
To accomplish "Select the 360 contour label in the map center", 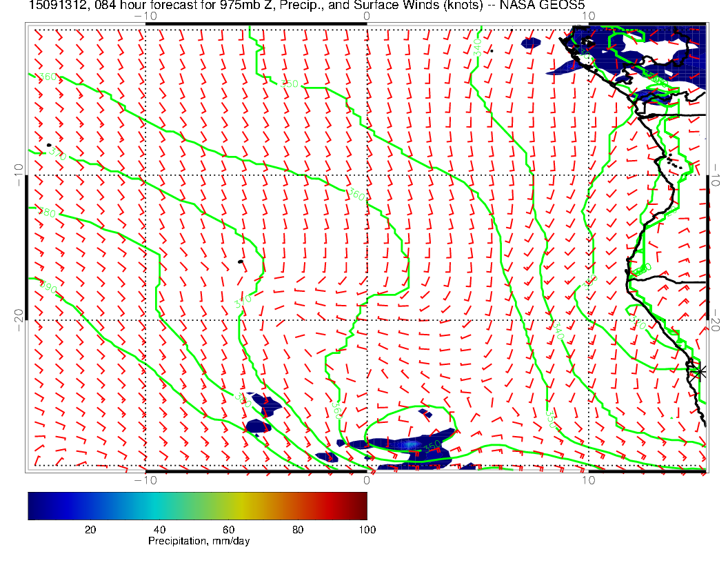I will 356,195.
